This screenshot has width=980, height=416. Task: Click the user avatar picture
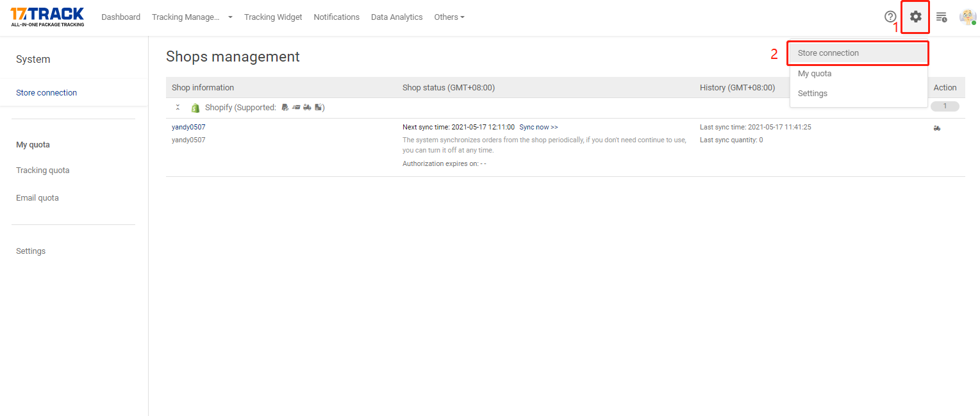967,17
